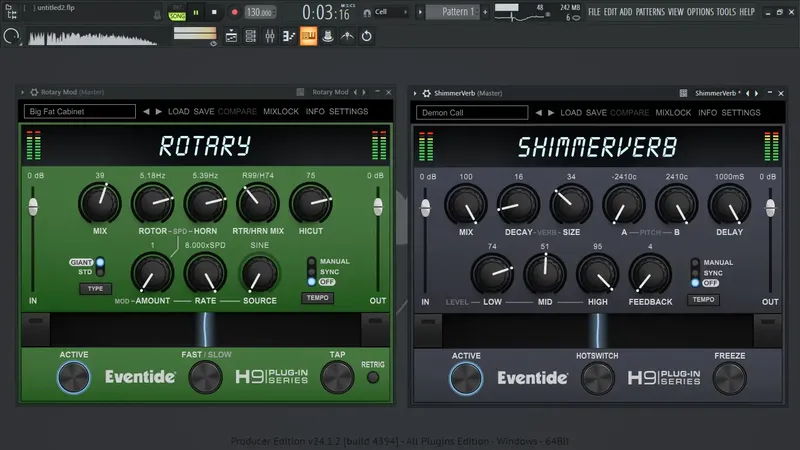Screen dimensions: 800x450
Task: Toggle the ShimmerVerb FREEZE footswitch
Action: click(x=730, y=379)
